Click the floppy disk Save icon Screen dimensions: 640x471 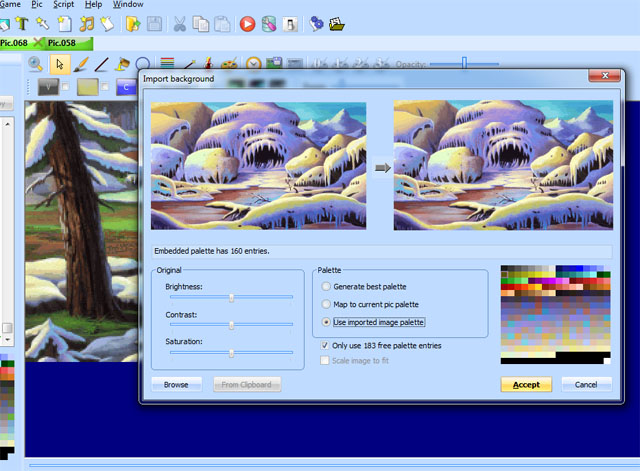point(154,24)
